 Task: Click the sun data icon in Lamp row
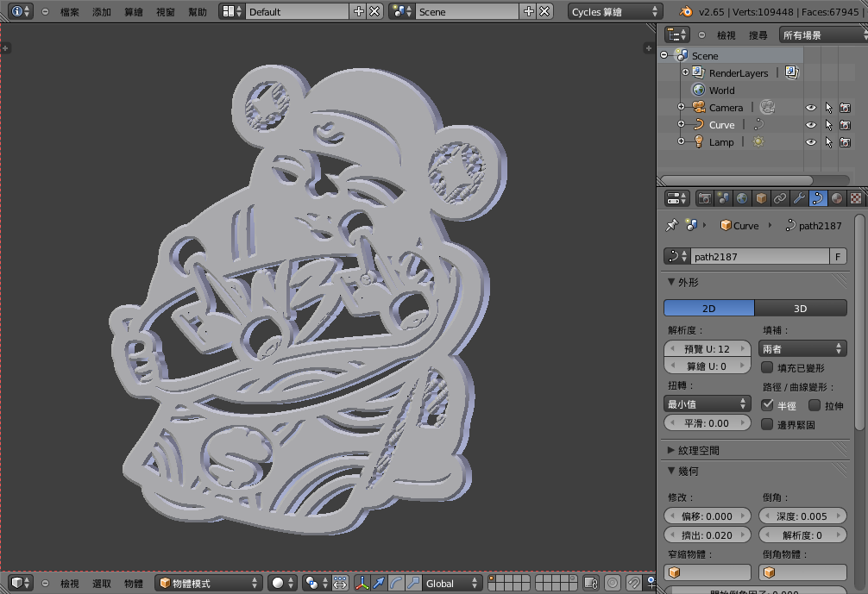click(x=758, y=142)
